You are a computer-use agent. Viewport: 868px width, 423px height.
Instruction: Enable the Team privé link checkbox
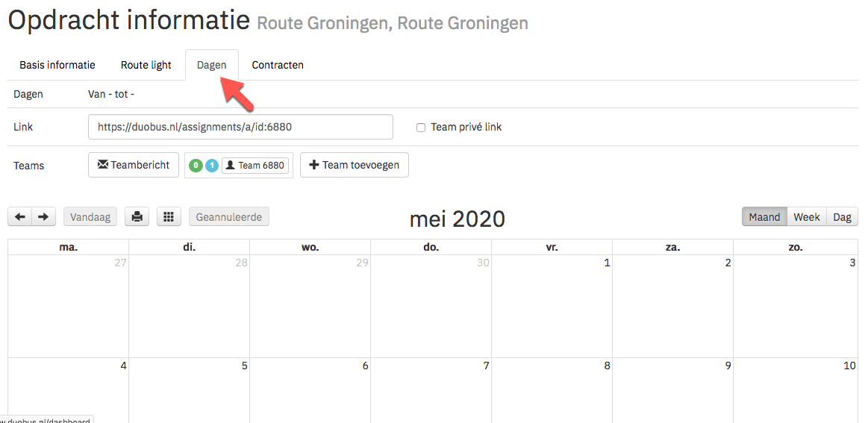pos(421,128)
